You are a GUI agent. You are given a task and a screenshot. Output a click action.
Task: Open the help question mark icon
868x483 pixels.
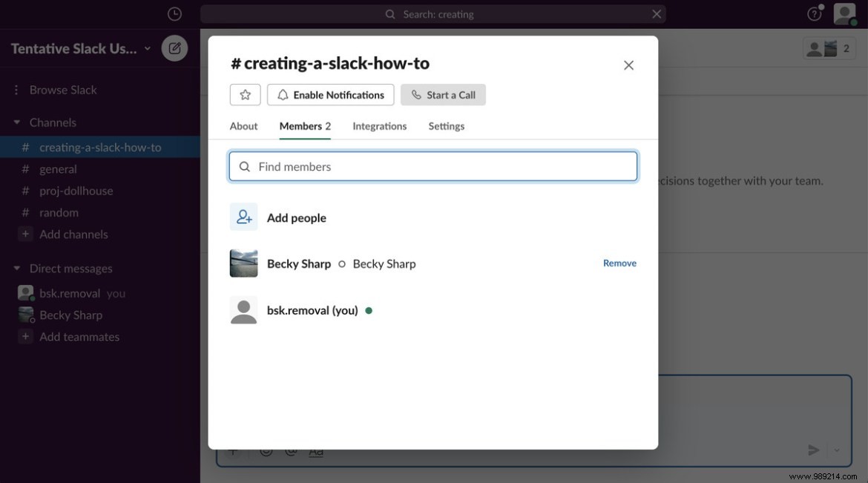814,13
